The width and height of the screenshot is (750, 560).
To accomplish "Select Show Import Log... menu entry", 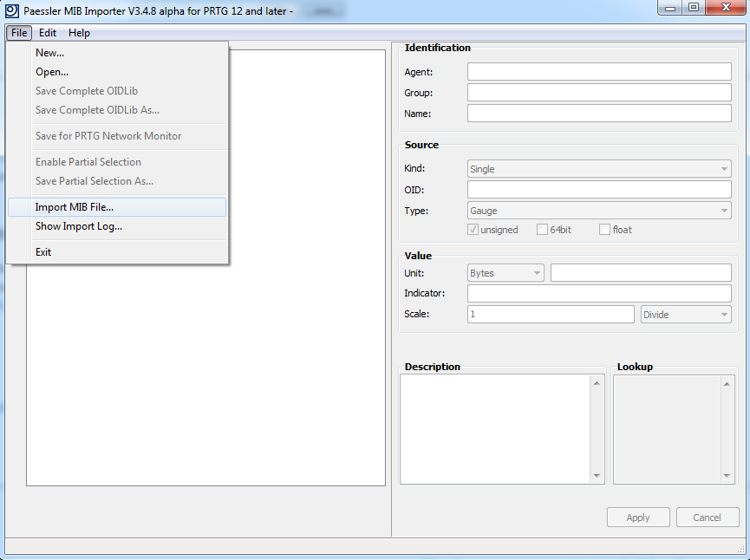I will pyautogui.click(x=117, y=226).
